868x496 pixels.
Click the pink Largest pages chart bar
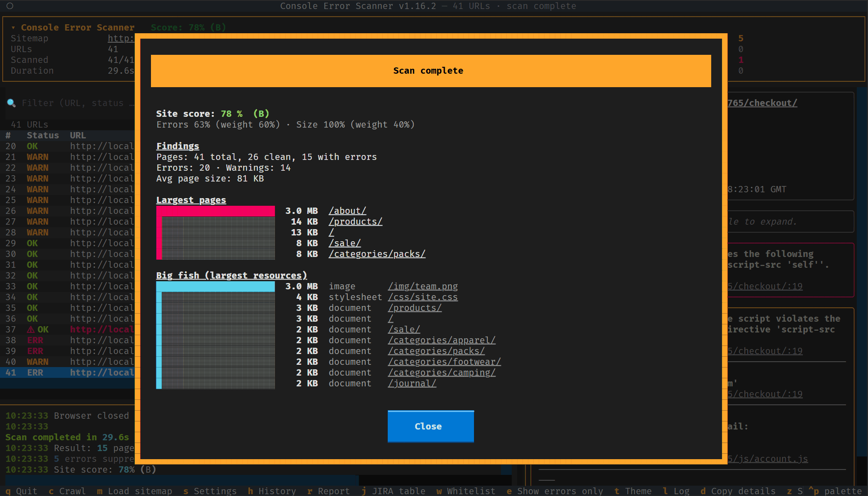pyautogui.click(x=216, y=211)
